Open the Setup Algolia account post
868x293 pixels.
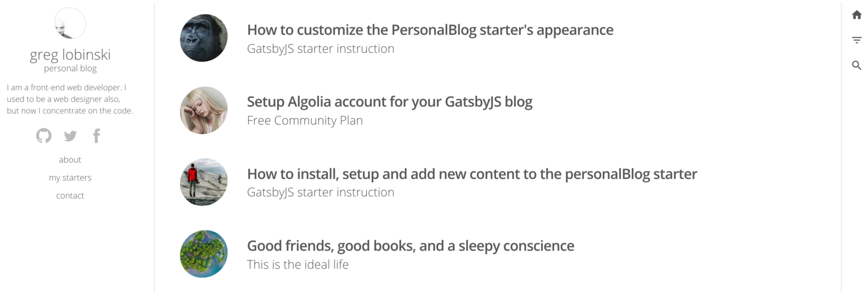389,102
